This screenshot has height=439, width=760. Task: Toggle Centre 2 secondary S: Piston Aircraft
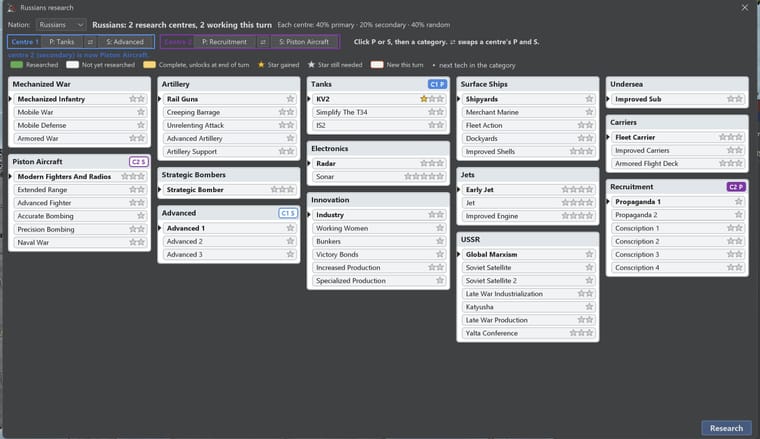(x=304, y=42)
